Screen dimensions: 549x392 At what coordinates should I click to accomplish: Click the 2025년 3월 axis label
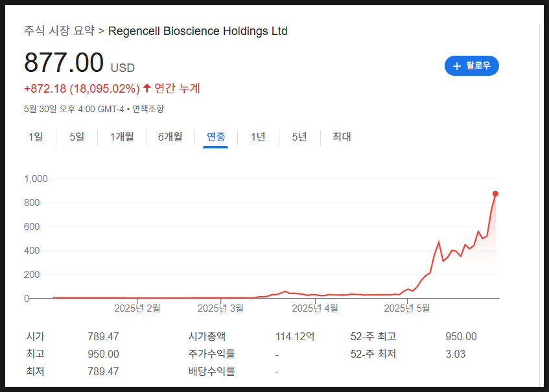click(220, 308)
